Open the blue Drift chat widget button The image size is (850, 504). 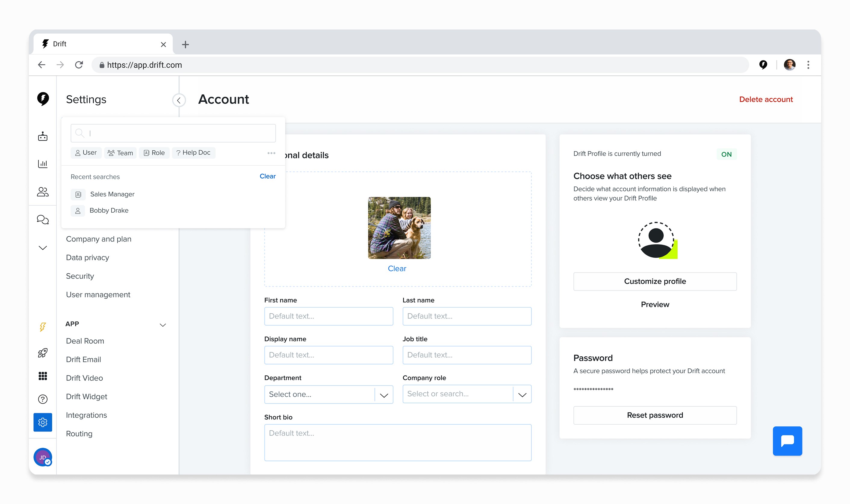pyautogui.click(x=787, y=441)
